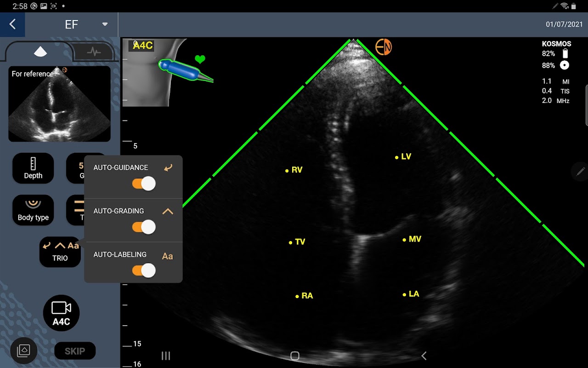Screen dimensions: 588x368
Task: Select the RA label
Action: click(304, 296)
